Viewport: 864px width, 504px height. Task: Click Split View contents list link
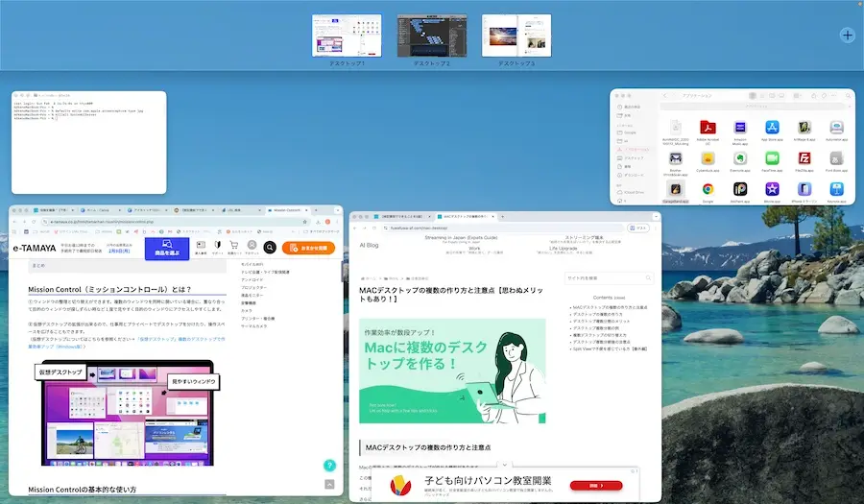(x=610, y=348)
